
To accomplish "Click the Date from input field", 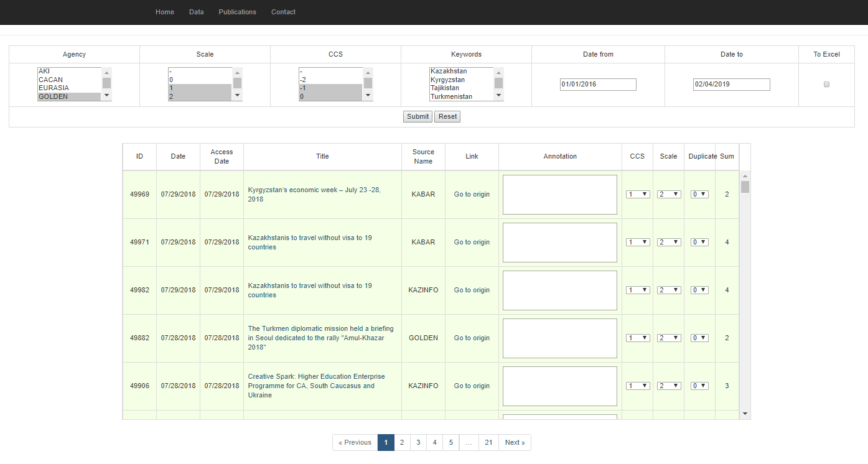I will (x=598, y=85).
